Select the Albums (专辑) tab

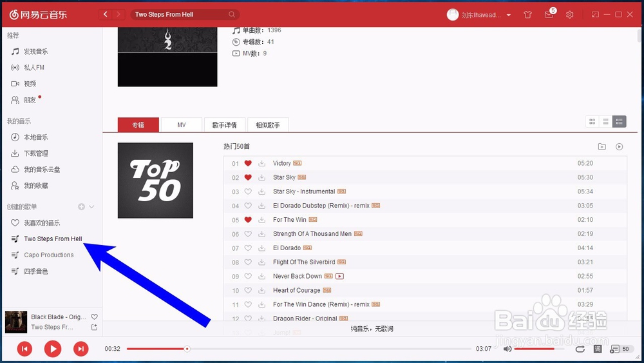point(138,125)
